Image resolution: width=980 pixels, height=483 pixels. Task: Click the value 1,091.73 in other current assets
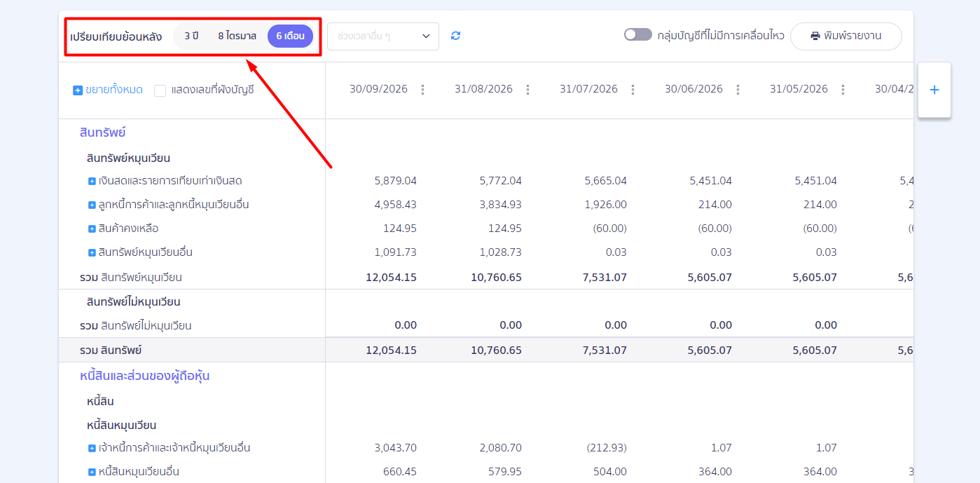(x=396, y=252)
